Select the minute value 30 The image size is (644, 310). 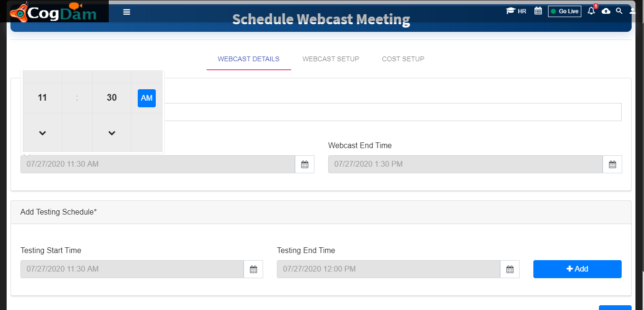tap(112, 98)
